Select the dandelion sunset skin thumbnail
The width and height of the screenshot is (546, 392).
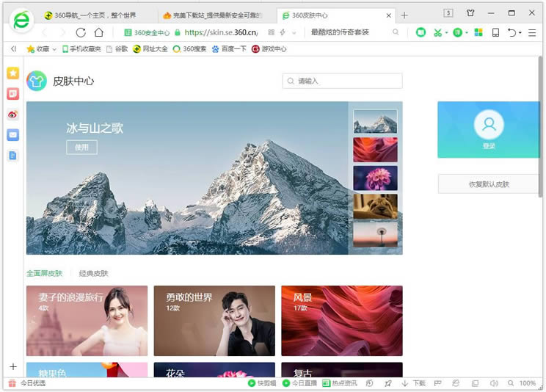pyautogui.click(x=375, y=234)
